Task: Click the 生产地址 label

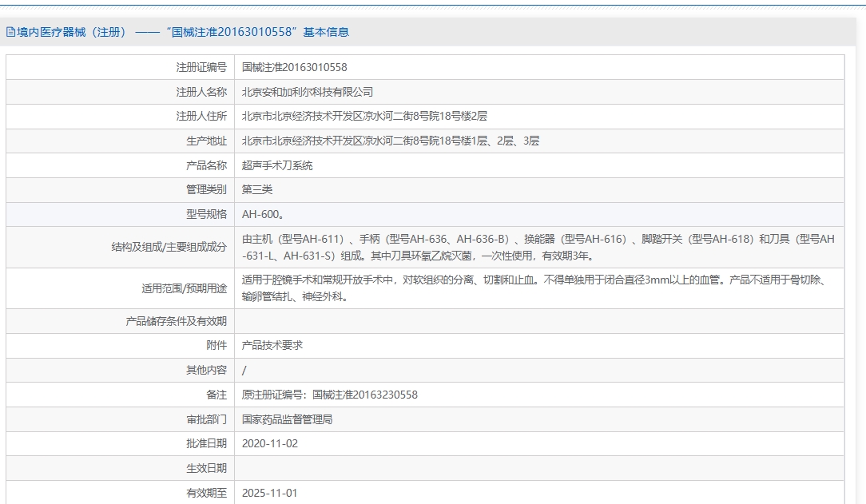Action: point(207,141)
